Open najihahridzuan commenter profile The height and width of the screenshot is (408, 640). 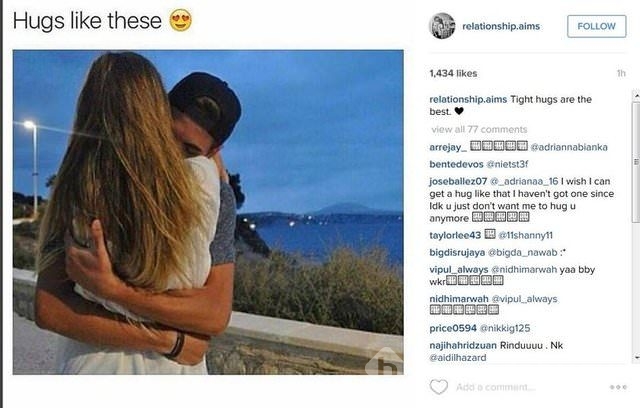tap(463, 345)
